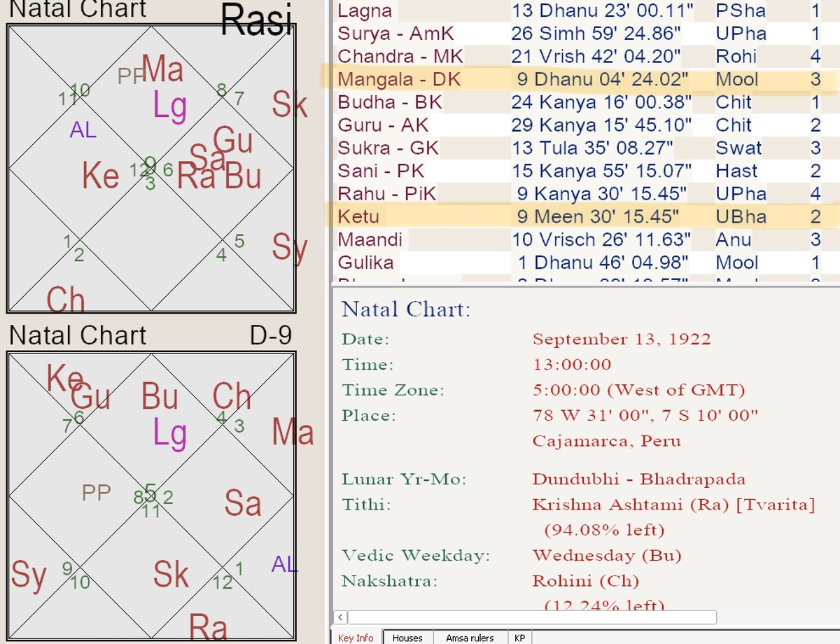Click the date September 13, 1922

pos(622,339)
